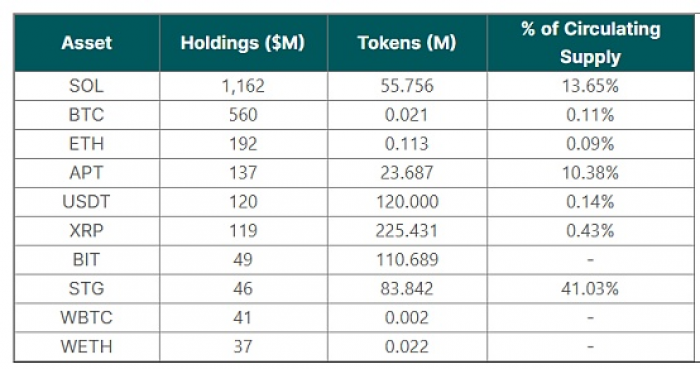Click the 55.756 tokens cell
This screenshot has width=700, height=369.
coord(407,86)
